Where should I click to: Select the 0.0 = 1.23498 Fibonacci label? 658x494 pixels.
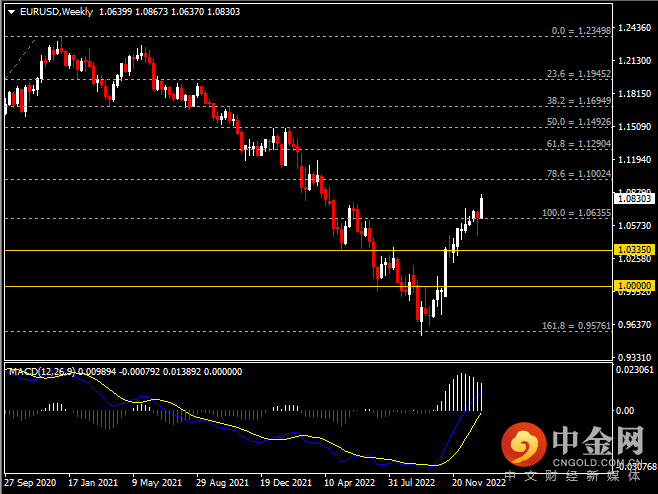(581, 31)
